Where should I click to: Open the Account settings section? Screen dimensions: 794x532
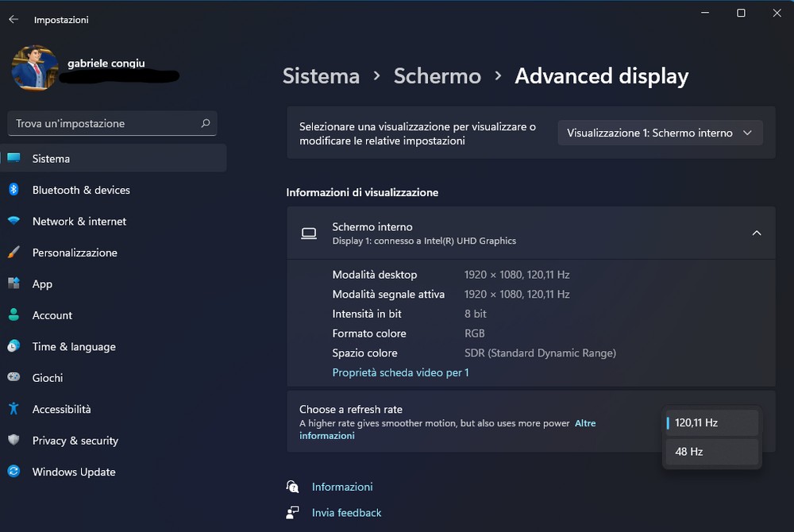pyautogui.click(x=52, y=315)
